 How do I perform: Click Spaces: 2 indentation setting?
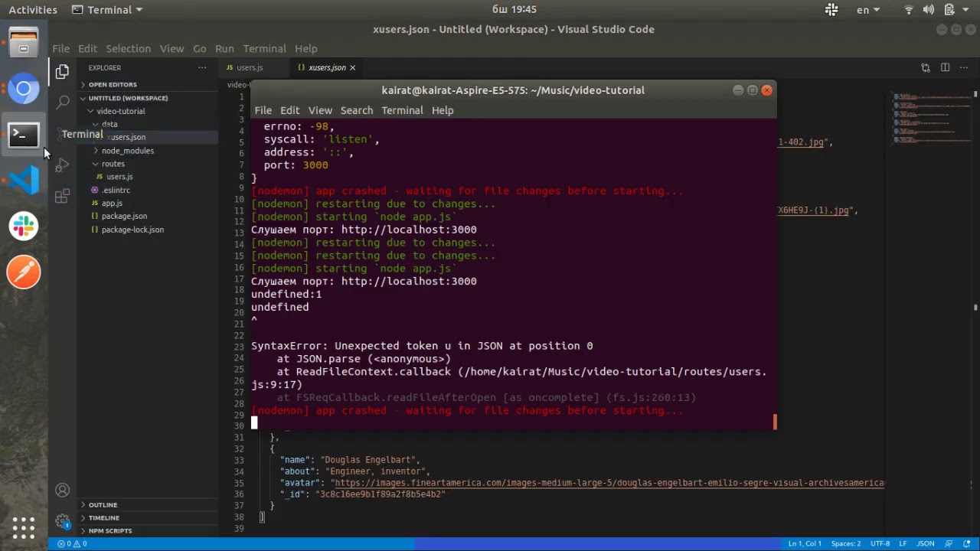tap(846, 543)
